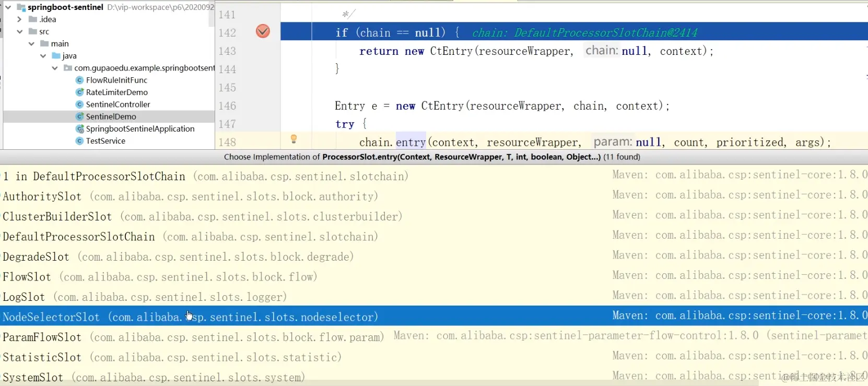The height and width of the screenshot is (386, 868).
Task: Collapse the springboot-sentinel project node
Action: point(8,7)
